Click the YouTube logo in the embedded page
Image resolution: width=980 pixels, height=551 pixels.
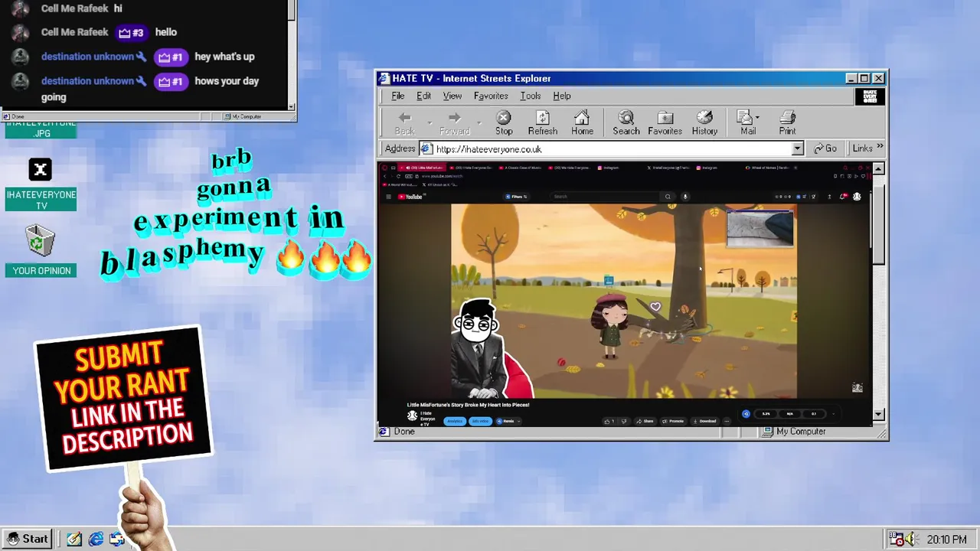point(410,197)
